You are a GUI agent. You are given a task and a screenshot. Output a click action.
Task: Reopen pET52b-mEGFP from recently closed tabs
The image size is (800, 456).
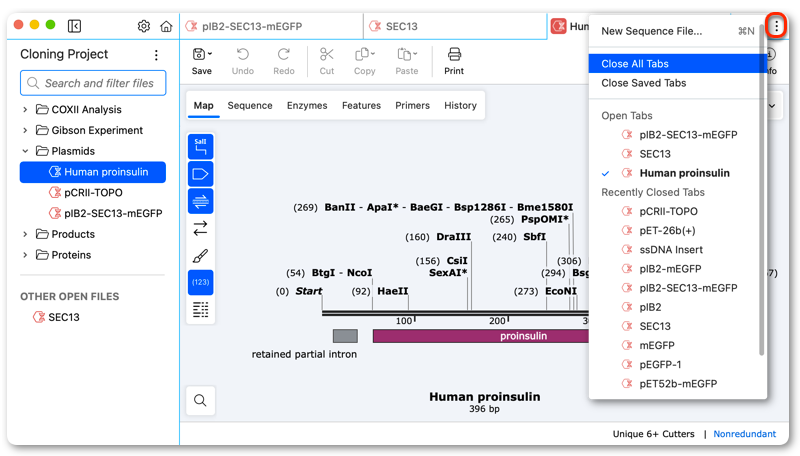tap(677, 384)
